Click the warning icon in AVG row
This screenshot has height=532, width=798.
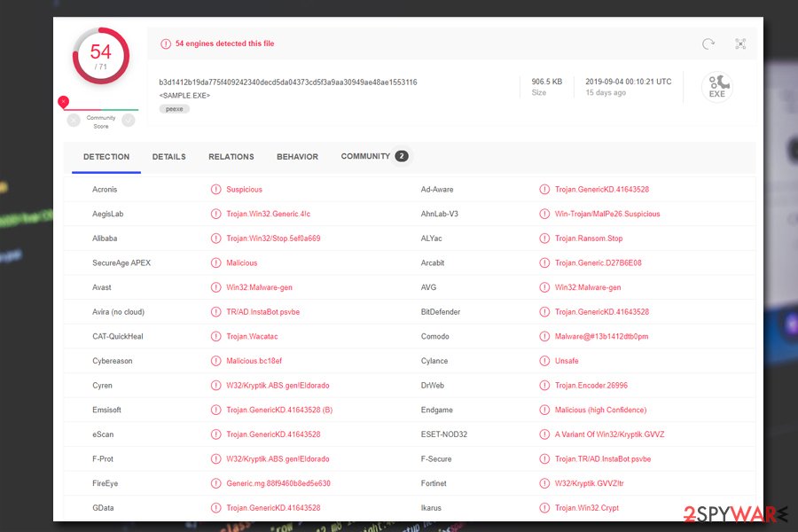[x=544, y=287]
